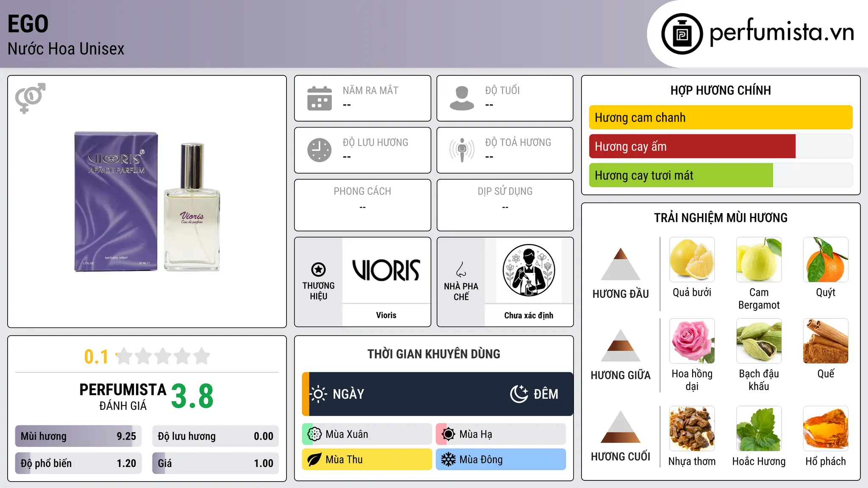
Task: Click the Vioris EGO perfume product photo
Action: coord(147,202)
